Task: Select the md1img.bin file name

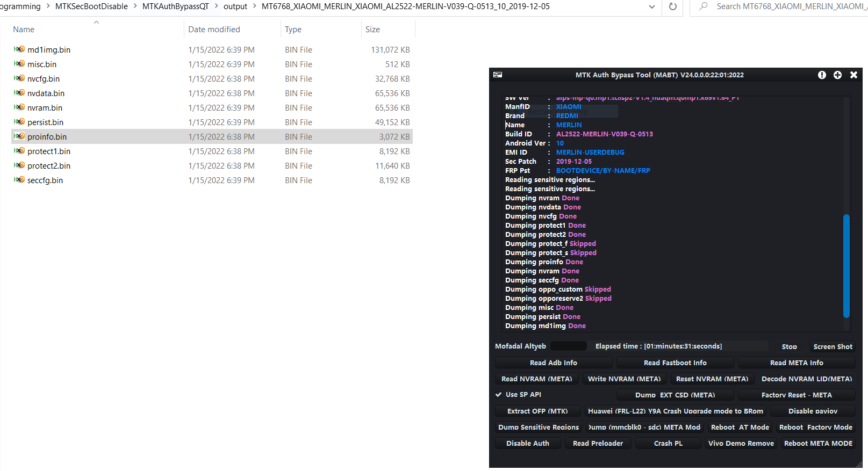Action: (49, 50)
